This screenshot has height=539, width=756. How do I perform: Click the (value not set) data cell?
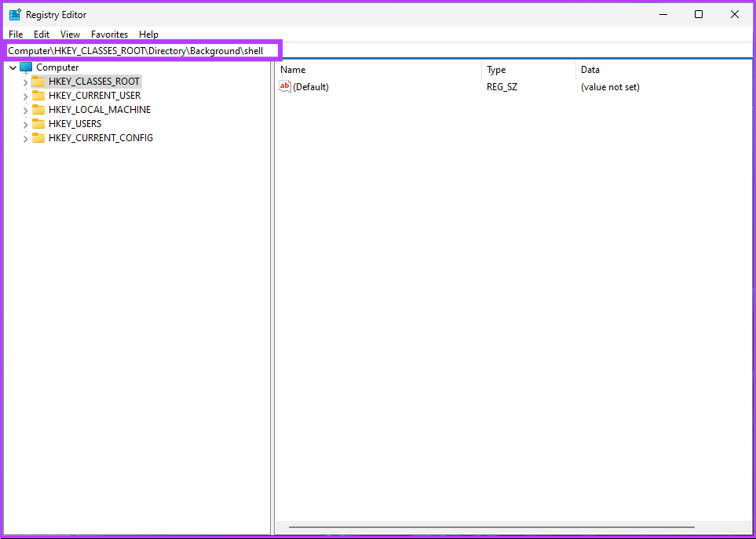(x=611, y=87)
